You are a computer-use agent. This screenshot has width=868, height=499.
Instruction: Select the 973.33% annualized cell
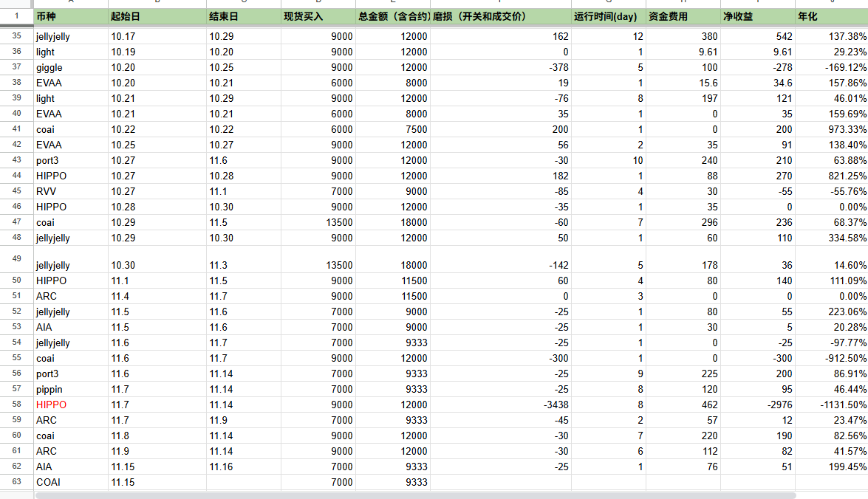pos(832,129)
